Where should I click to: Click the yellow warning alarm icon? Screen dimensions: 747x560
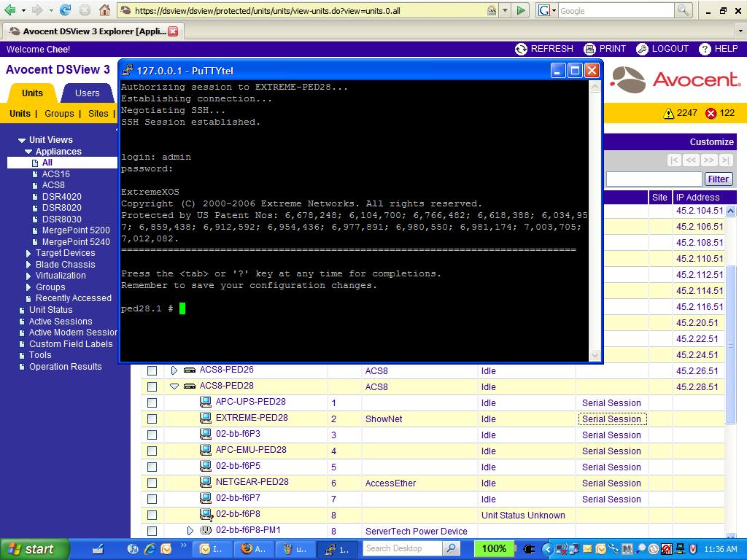pos(668,113)
